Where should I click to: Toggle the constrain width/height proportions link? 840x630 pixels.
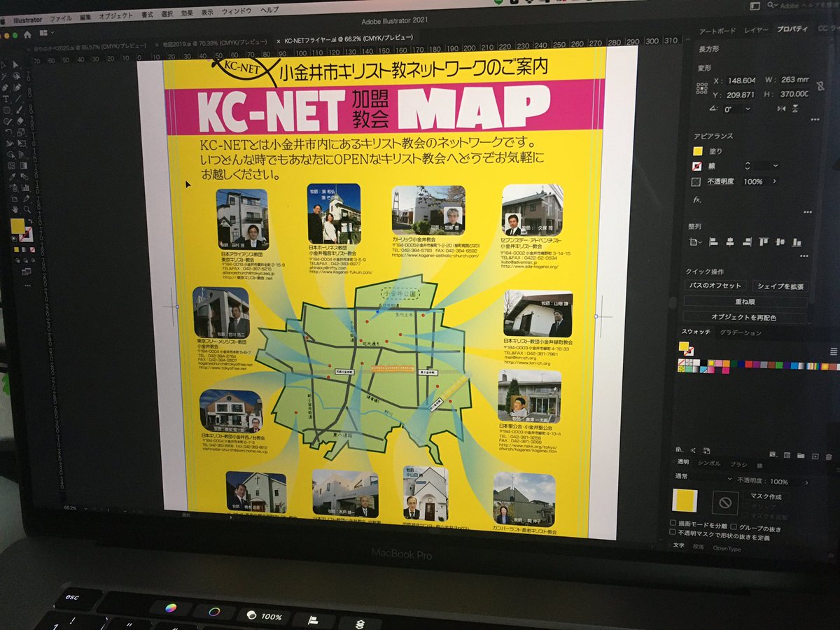point(821,86)
